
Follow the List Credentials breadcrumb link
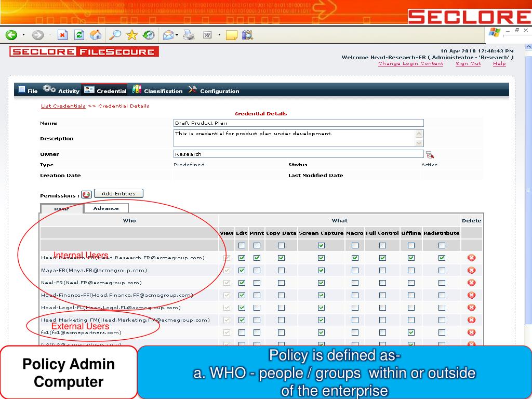(63, 106)
